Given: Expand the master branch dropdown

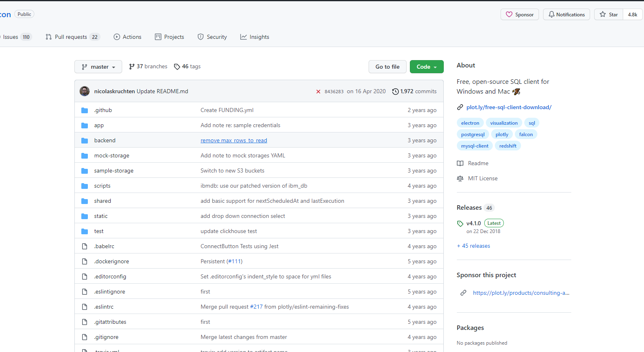Looking at the screenshot, I should coord(98,67).
